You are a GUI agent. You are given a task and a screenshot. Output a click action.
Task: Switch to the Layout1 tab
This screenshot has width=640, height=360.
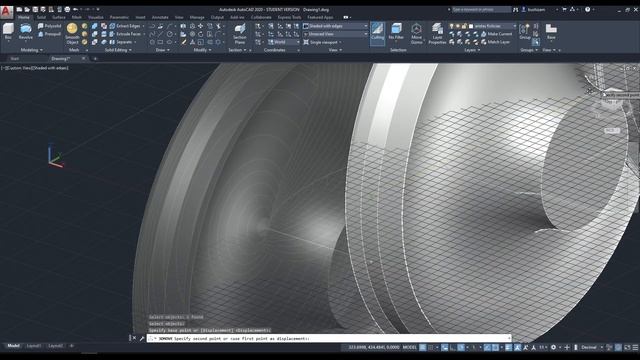coord(34,346)
